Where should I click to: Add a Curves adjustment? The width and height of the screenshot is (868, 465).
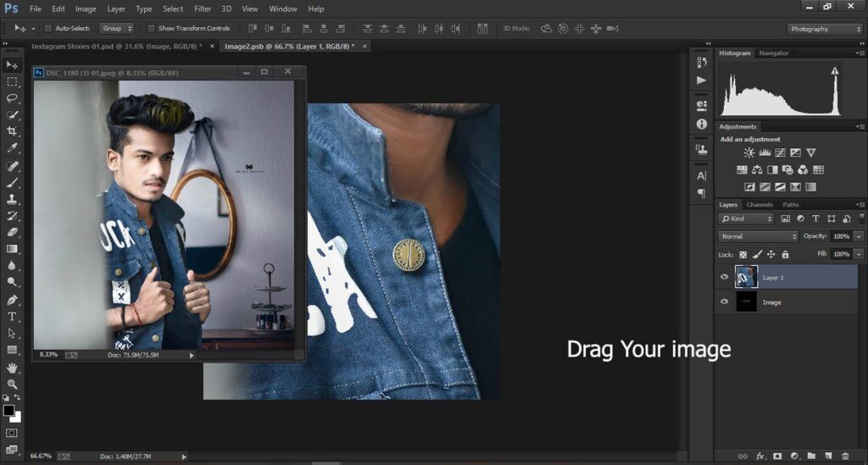pos(780,152)
